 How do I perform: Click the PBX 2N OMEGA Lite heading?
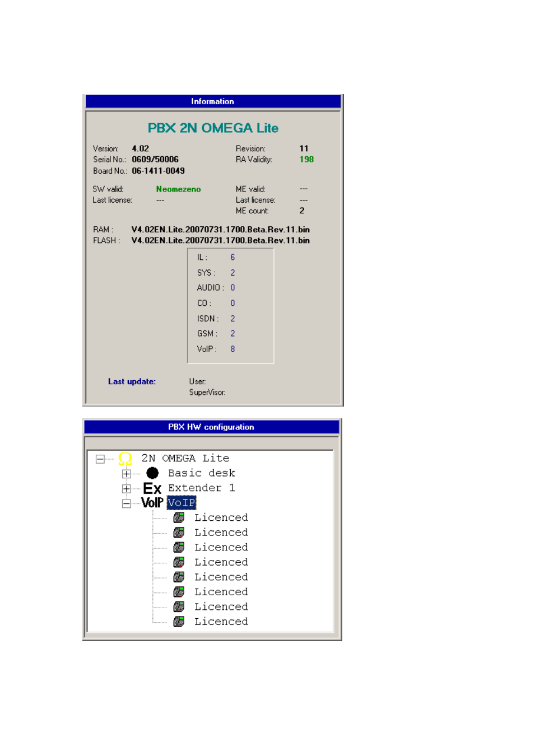pyautogui.click(x=213, y=128)
